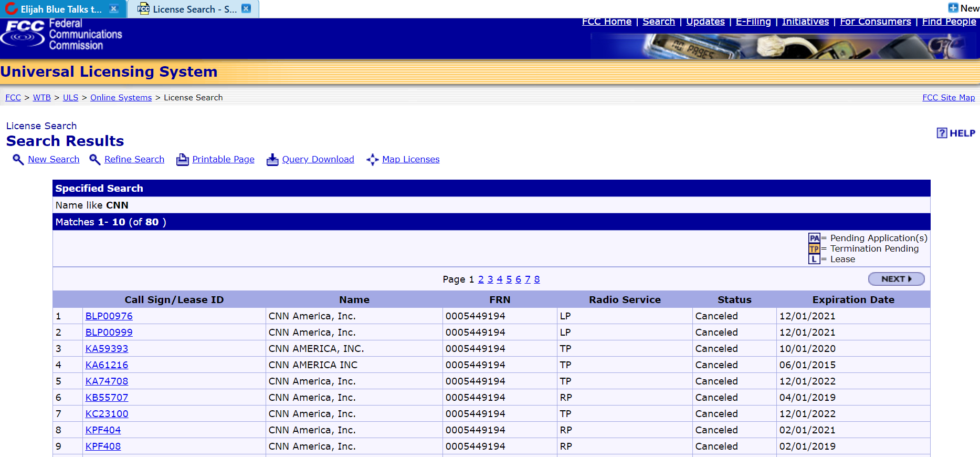Open Initiatives in top navigation
Screen dimensions: 980x457
[805, 22]
